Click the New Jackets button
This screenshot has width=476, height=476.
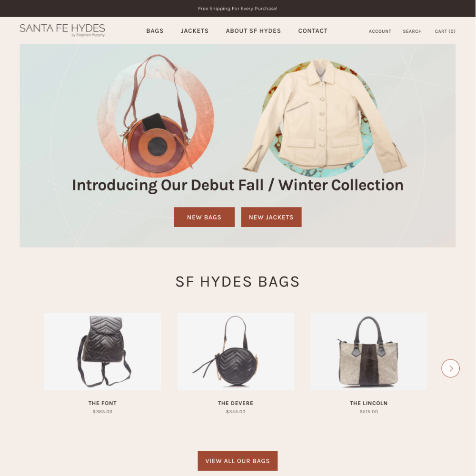(x=271, y=217)
